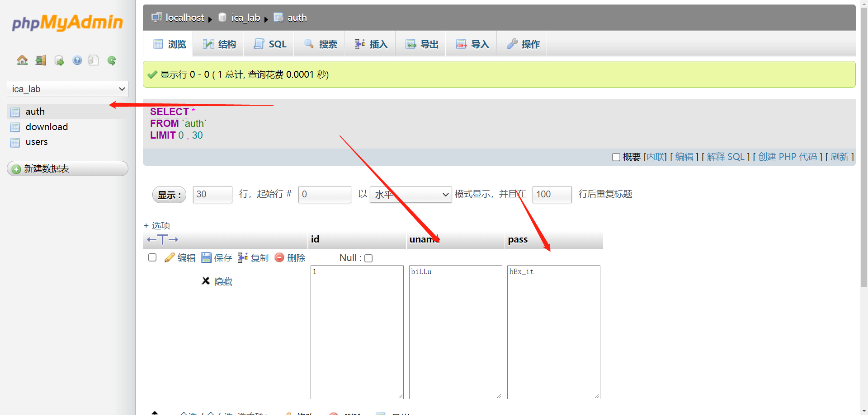Click the copy row icon
This screenshot has height=415, width=868.
243,257
